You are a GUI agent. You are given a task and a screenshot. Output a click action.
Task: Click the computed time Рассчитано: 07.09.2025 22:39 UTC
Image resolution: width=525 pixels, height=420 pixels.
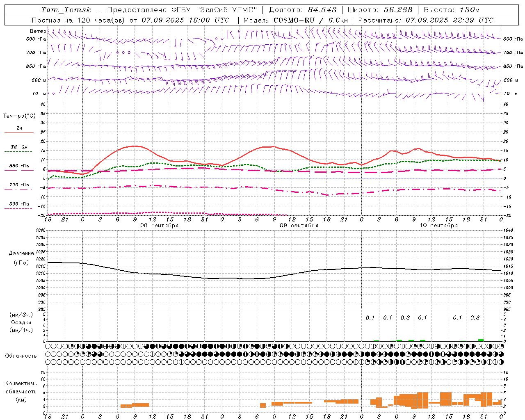click(426, 20)
